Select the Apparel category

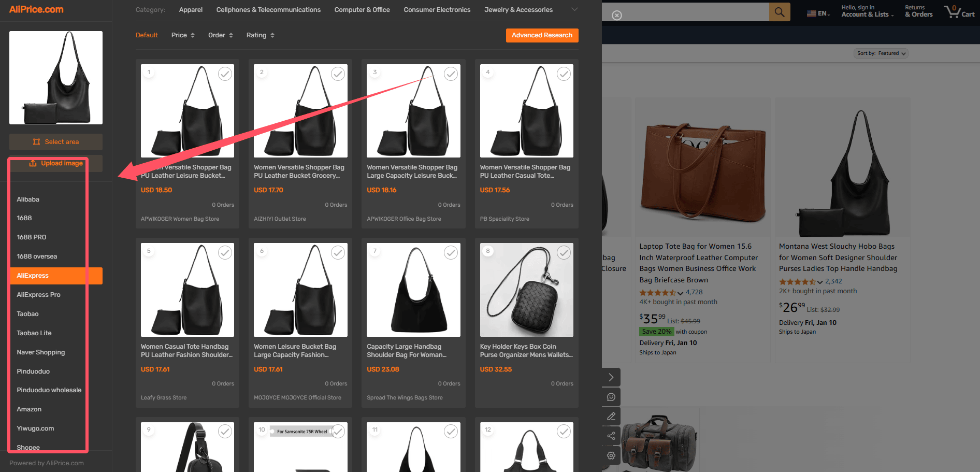[x=191, y=10]
